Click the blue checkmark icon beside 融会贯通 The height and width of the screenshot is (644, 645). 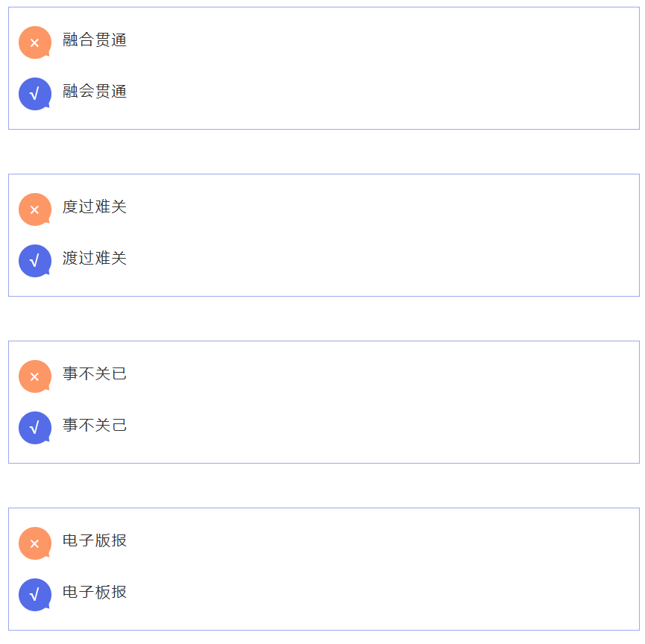[x=34, y=94]
